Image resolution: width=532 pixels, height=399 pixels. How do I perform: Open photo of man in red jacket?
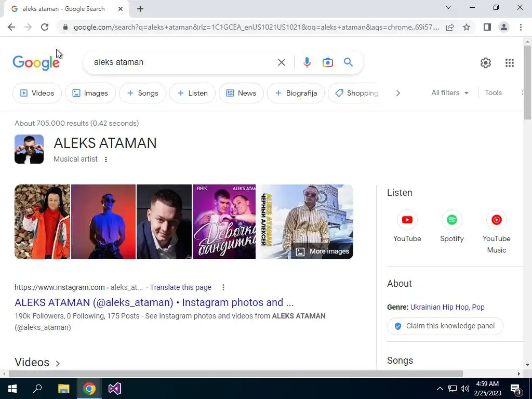[43, 222]
